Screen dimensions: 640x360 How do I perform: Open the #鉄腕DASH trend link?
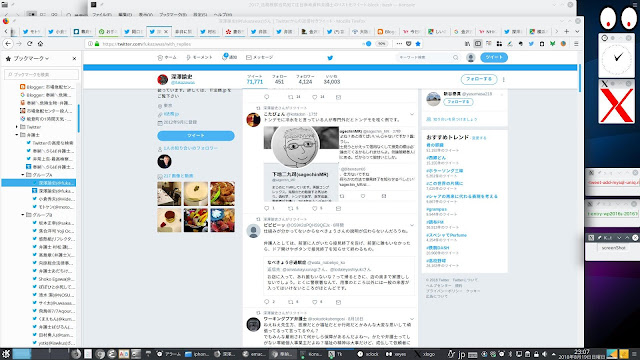click(438, 248)
